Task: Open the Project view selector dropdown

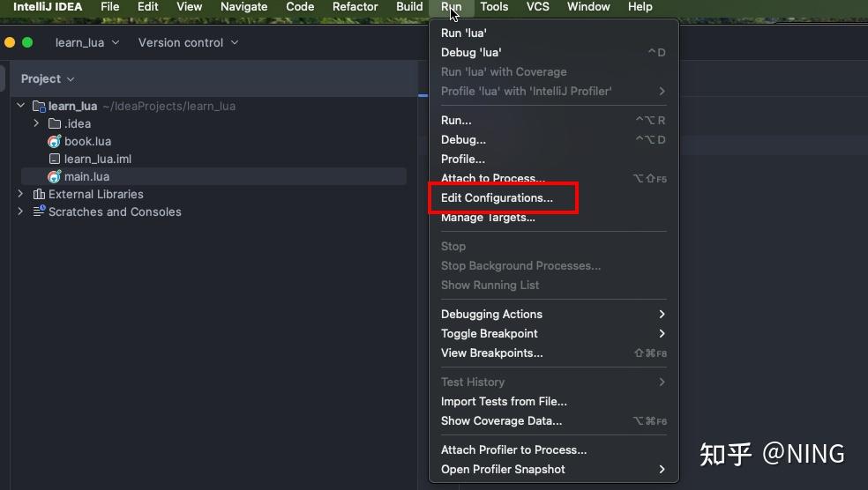Action: [48, 79]
